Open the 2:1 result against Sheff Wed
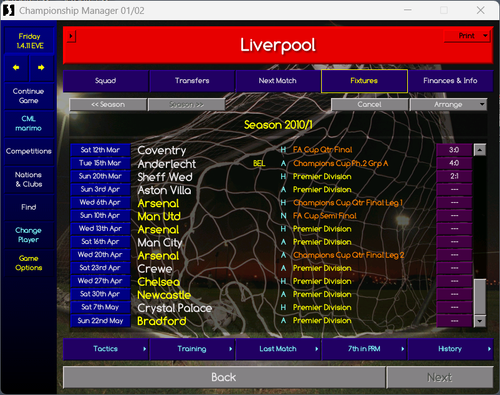Screen dimensions: 500x395 454,176
